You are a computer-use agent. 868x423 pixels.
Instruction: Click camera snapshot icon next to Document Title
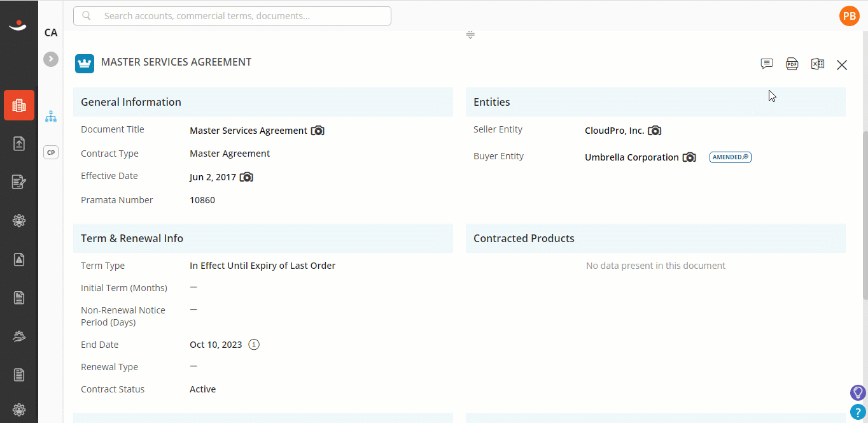(318, 131)
